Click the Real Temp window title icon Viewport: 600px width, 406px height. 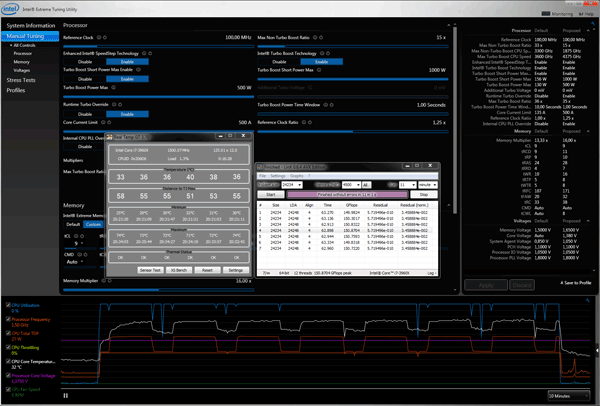pos(109,137)
